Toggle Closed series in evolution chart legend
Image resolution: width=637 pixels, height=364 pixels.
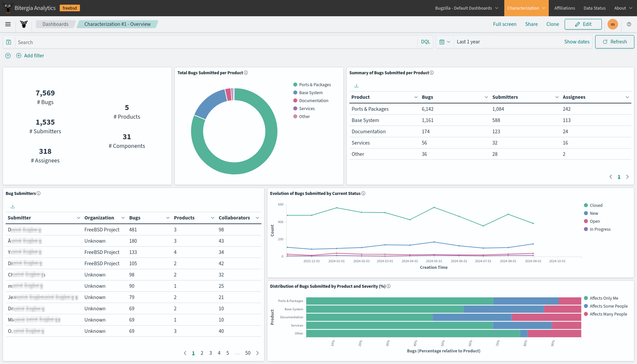point(596,206)
